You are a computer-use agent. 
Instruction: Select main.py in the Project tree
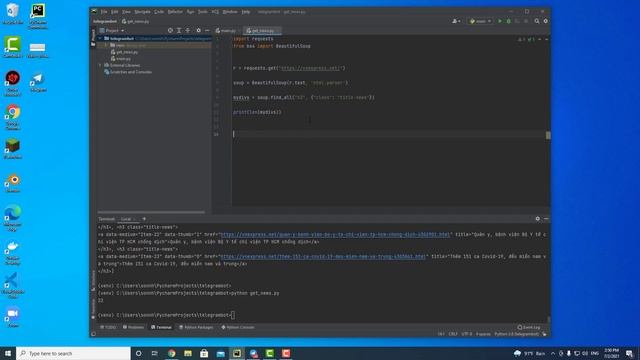click(121, 59)
